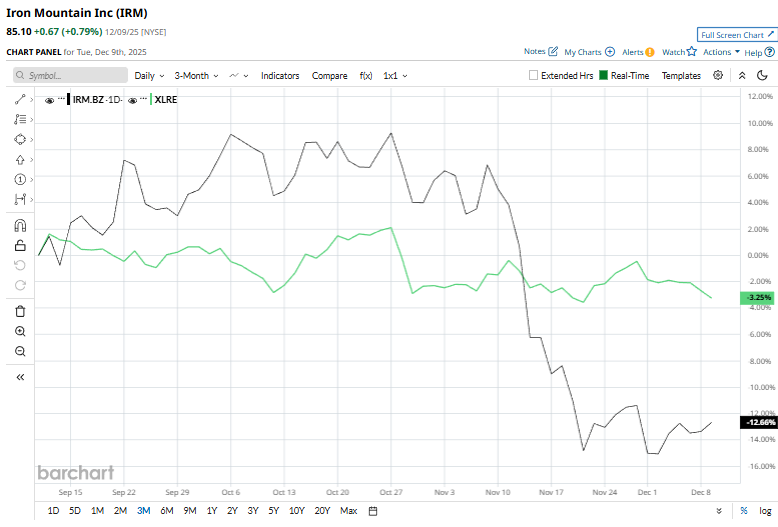Select the 5D time range

pyautogui.click(x=75, y=511)
